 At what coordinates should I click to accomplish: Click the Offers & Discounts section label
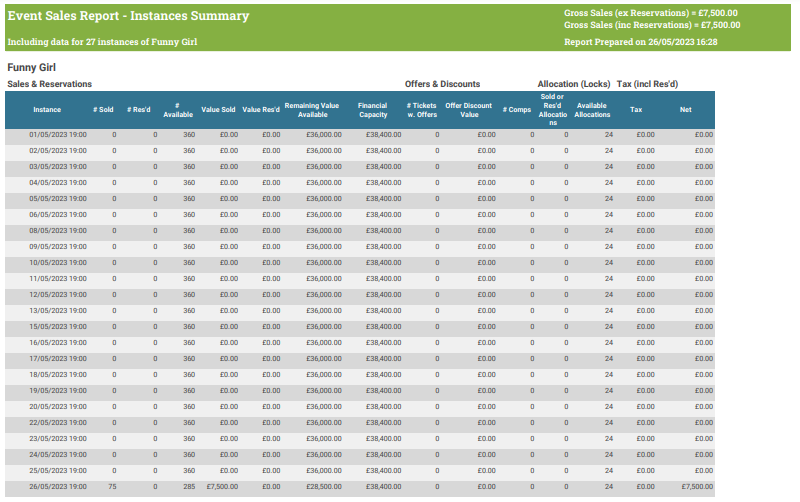(x=442, y=84)
